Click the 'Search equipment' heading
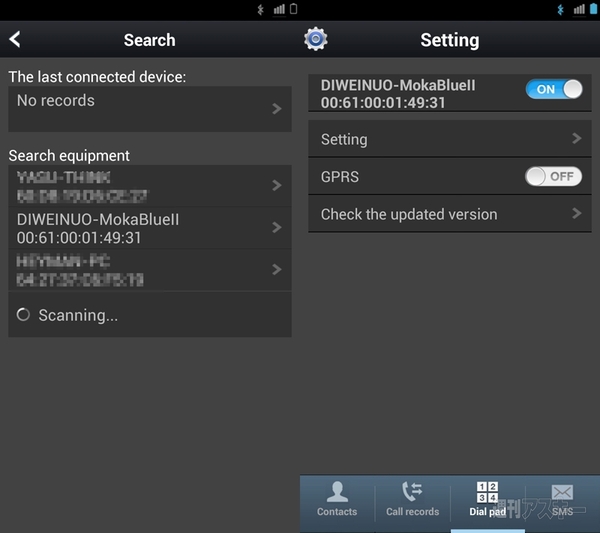Viewport: 600px width, 533px height. pyautogui.click(x=69, y=156)
